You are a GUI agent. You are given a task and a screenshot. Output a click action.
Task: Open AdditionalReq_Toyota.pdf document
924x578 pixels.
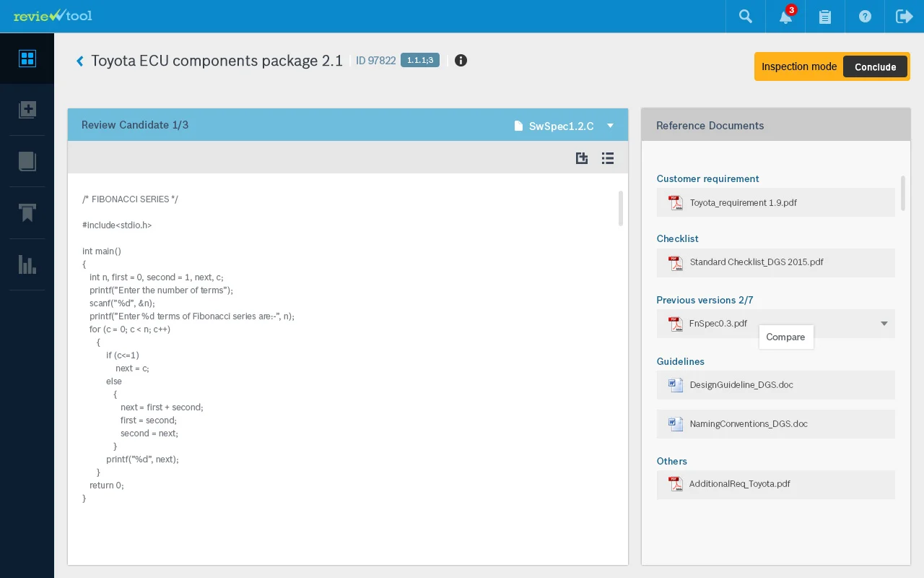tap(776, 484)
